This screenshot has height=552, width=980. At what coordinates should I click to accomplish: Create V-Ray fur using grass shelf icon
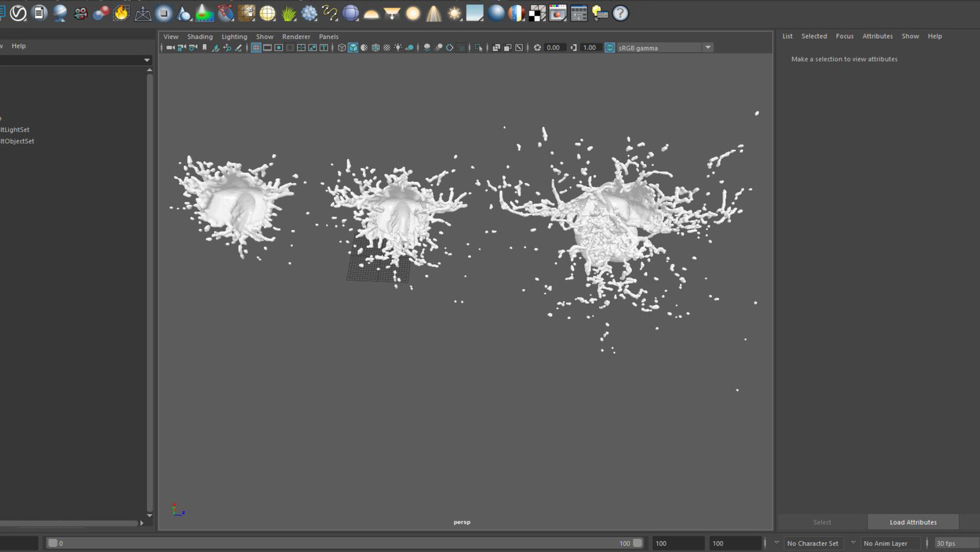tap(289, 13)
